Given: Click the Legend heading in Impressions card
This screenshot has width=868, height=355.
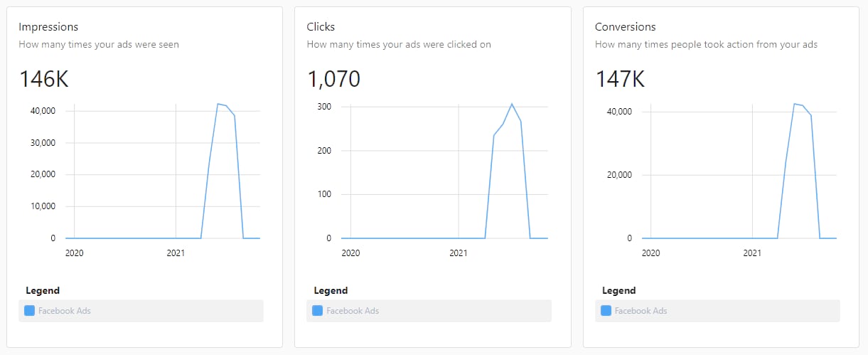Looking at the screenshot, I should [x=43, y=290].
